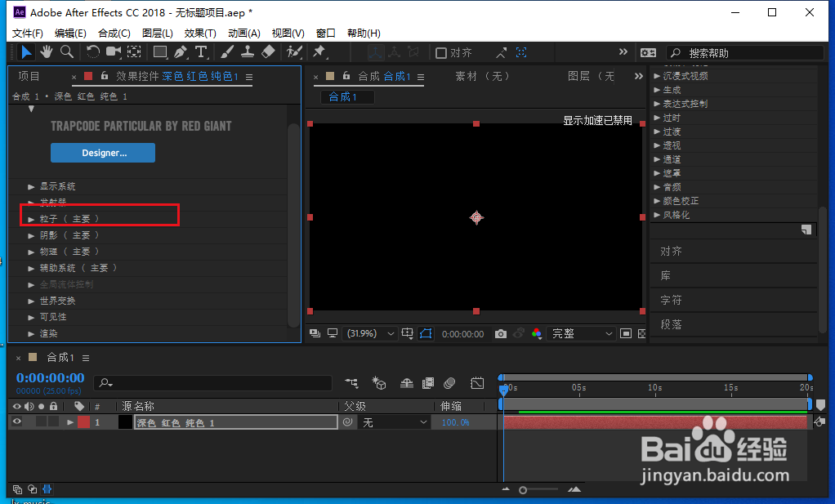Click the effect controls vertical scrollbar
835x504 pixels.
(x=293, y=225)
